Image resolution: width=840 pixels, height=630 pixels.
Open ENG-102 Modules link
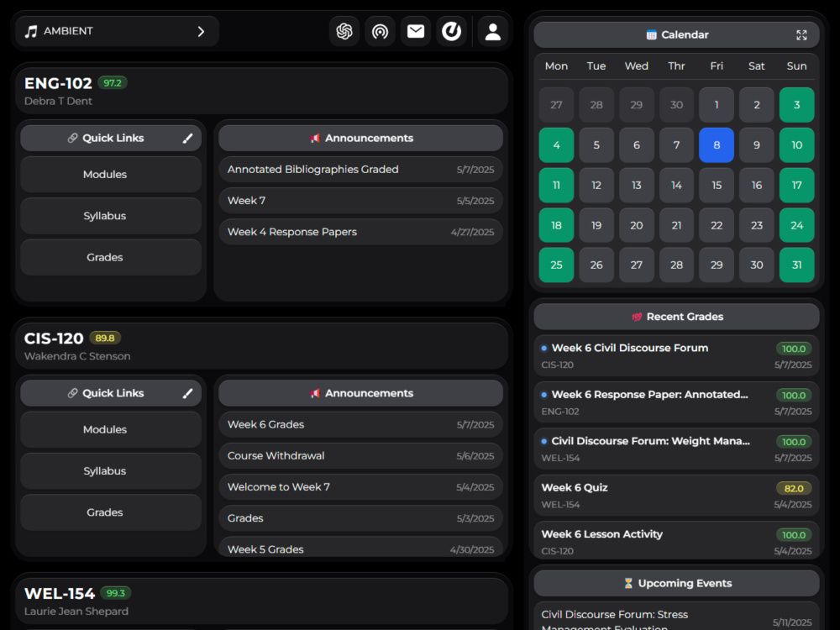tap(111, 174)
